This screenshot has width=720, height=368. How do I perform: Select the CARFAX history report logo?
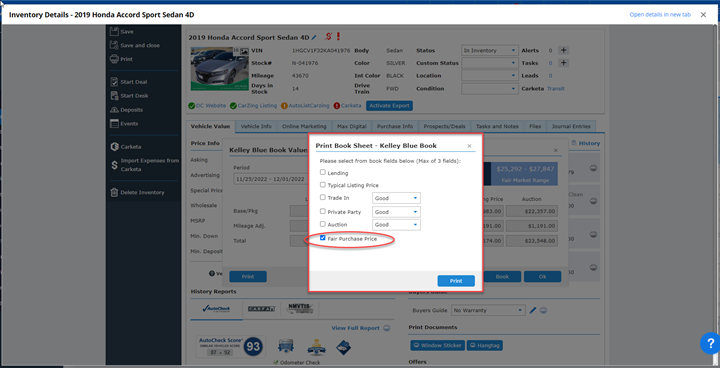[x=261, y=309]
